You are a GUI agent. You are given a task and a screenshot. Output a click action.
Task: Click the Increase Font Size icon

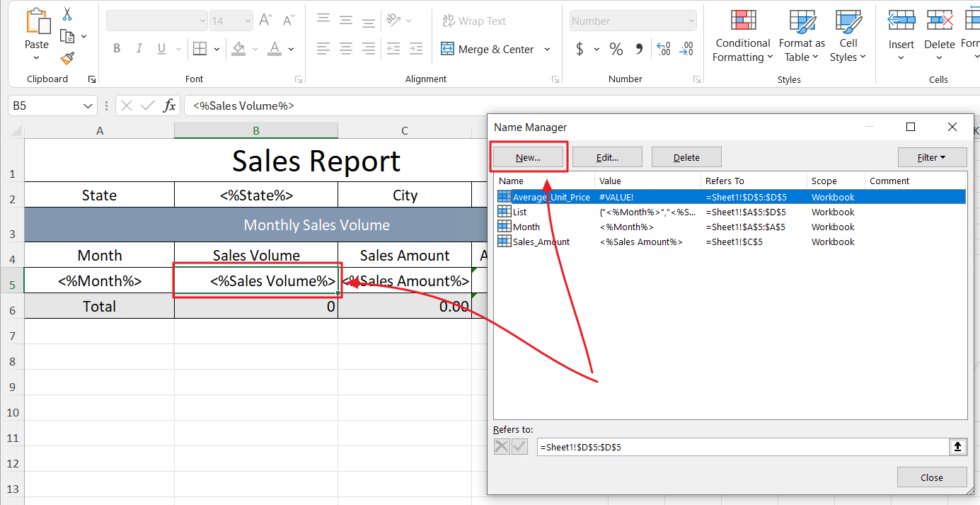pos(265,21)
